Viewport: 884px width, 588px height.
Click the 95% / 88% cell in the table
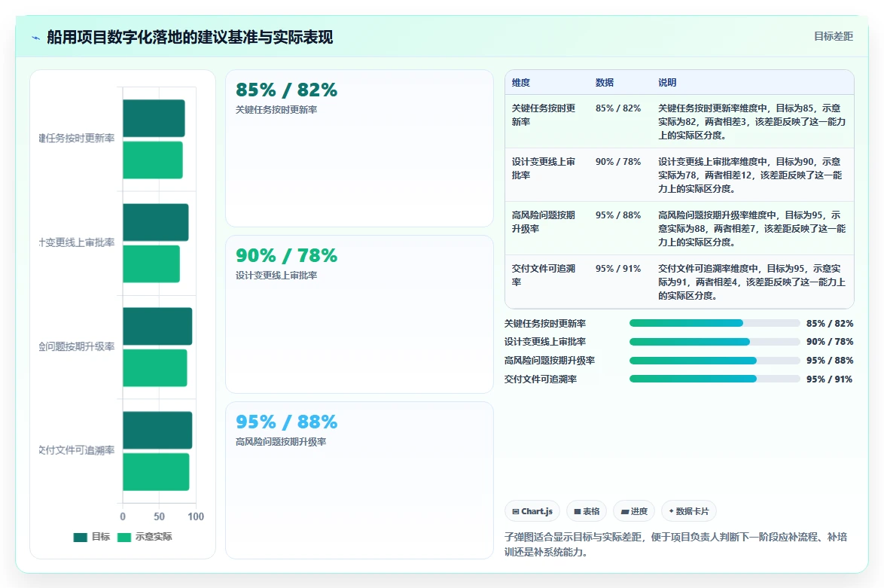(x=618, y=215)
